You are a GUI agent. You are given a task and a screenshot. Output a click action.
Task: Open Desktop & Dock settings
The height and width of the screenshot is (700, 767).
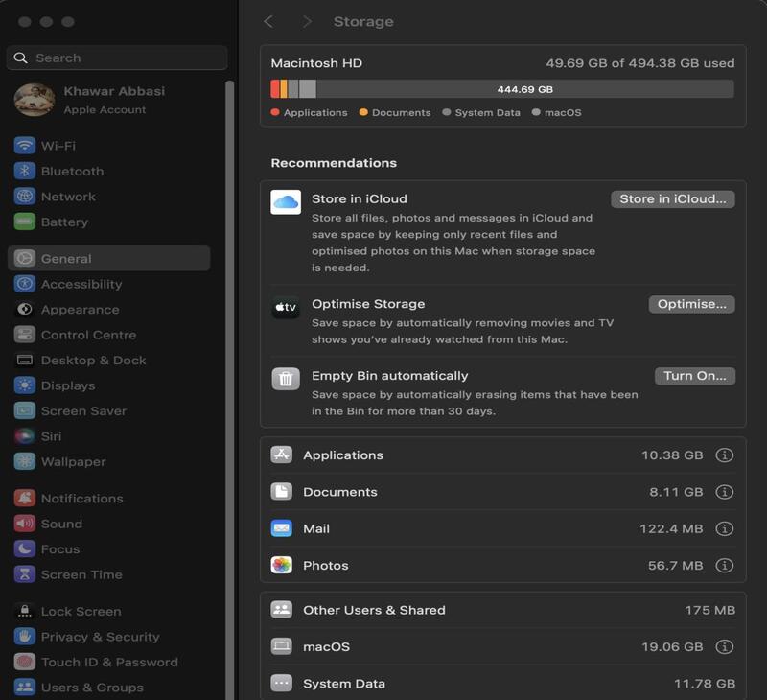tap(93, 361)
